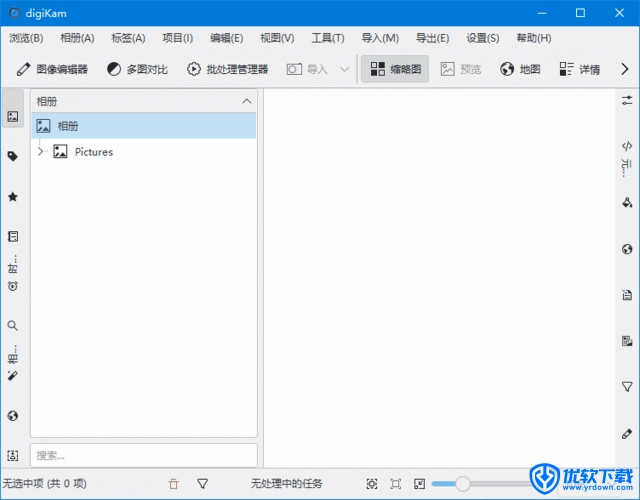Click the Import camera button (导入)
640x500 pixels.
[307, 69]
